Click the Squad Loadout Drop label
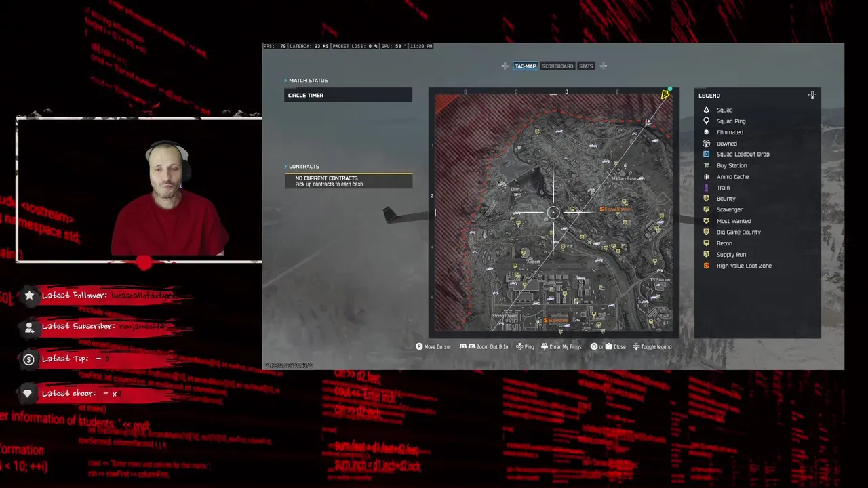The image size is (868, 488). tap(743, 154)
